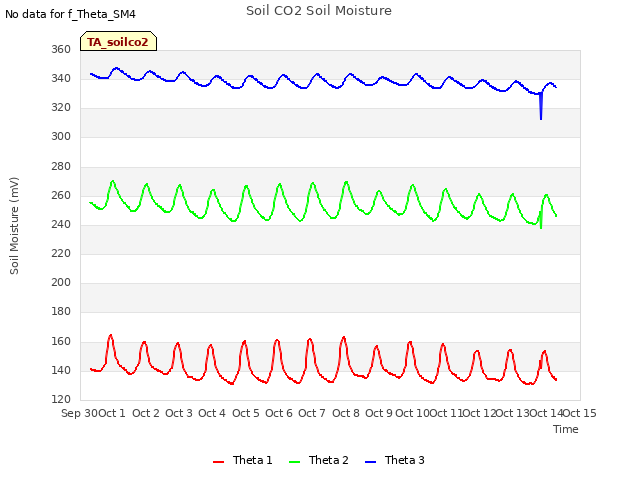Click the Oct 10 x-axis date label
Image resolution: width=640 pixels, height=480 pixels.
(x=413, y=413)
